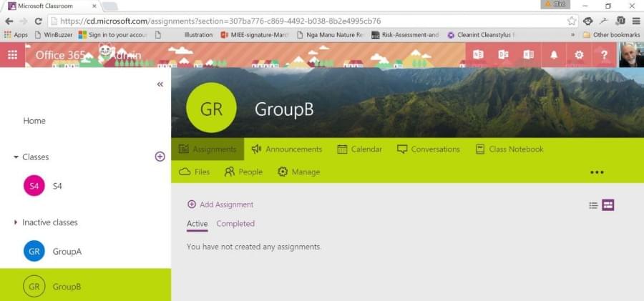Open the Manage tab

coord(298,172)
